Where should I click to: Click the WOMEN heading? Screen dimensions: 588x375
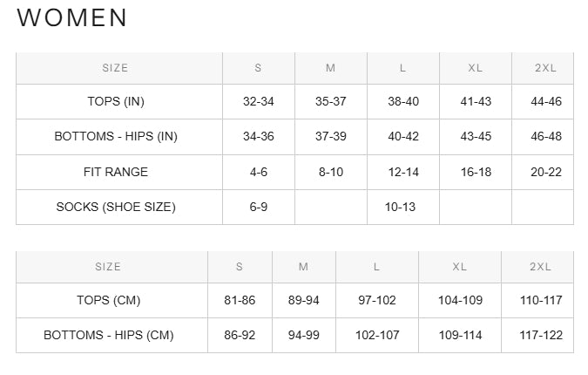pos(72,18)
